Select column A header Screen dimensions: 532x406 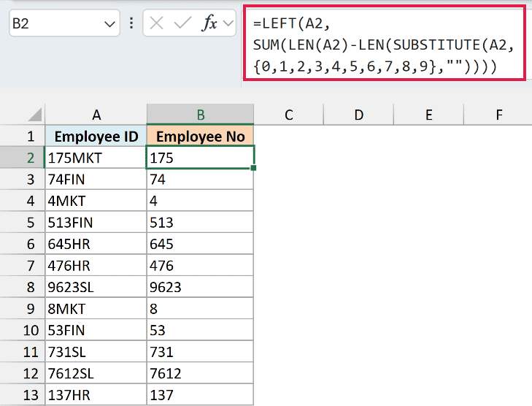click(96, 115)
